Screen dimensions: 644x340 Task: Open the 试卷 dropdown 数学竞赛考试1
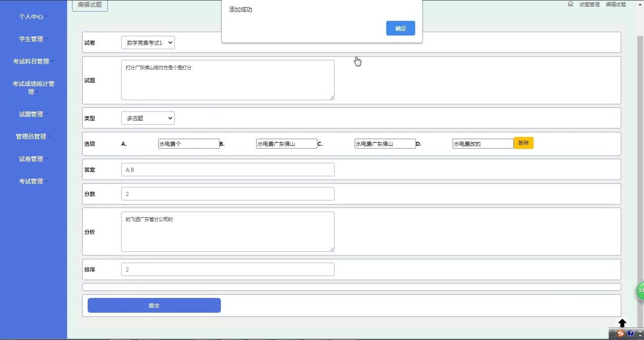coord(148,42)
